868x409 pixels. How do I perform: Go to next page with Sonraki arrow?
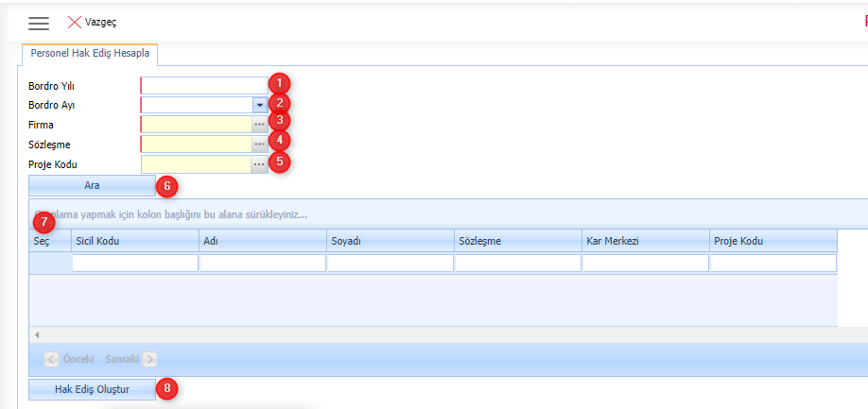[150, 359]
